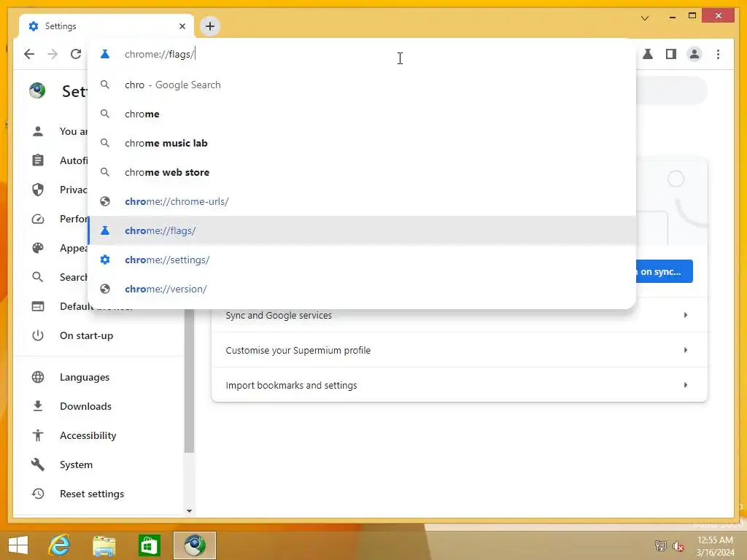Expand Customise your Supermium profile row
The height and width of the screenshot is (560, 747).
pos(460,350)
